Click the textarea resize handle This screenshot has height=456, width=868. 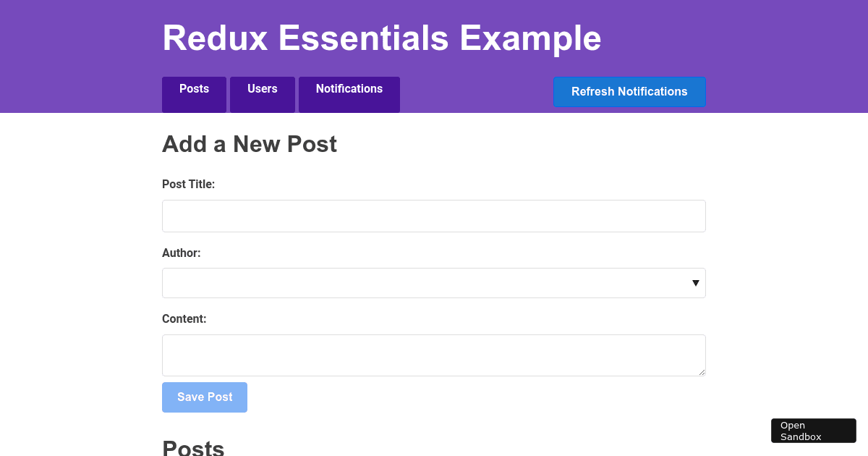coord(702,373)
